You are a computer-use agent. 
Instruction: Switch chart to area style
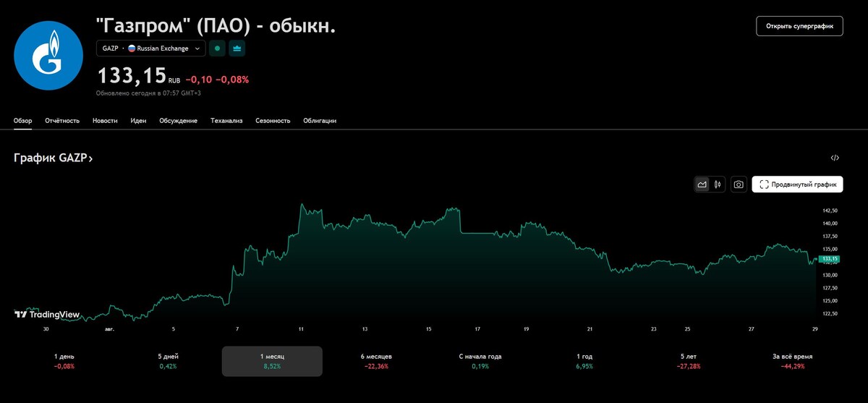(x=702, y=184)
